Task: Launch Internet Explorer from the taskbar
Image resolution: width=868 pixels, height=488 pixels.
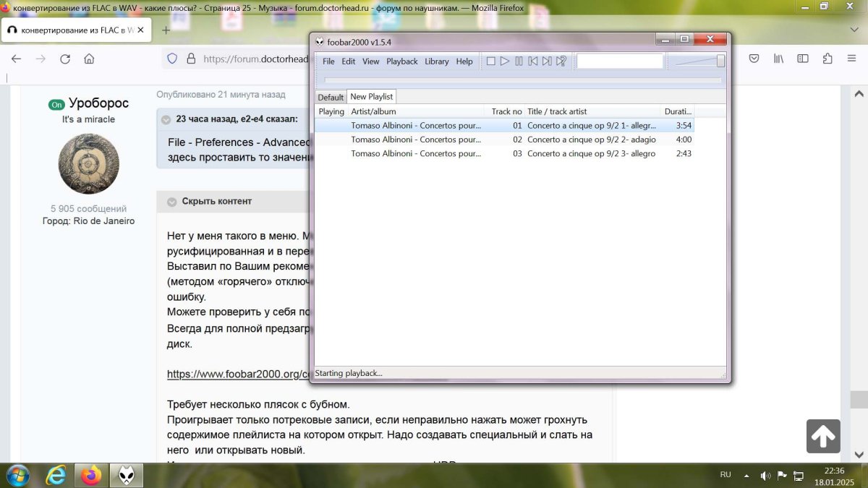Action: [x=56, y=475]
